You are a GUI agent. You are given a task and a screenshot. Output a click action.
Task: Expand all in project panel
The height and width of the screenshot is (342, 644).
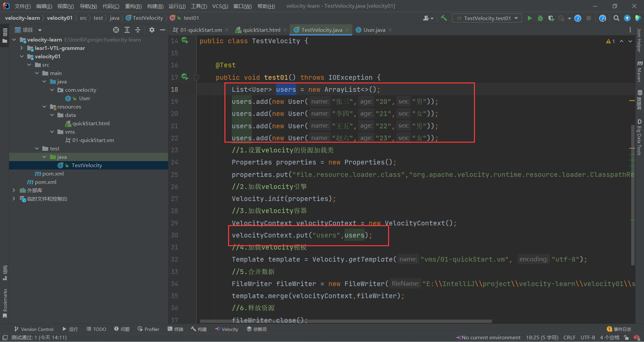127,30
